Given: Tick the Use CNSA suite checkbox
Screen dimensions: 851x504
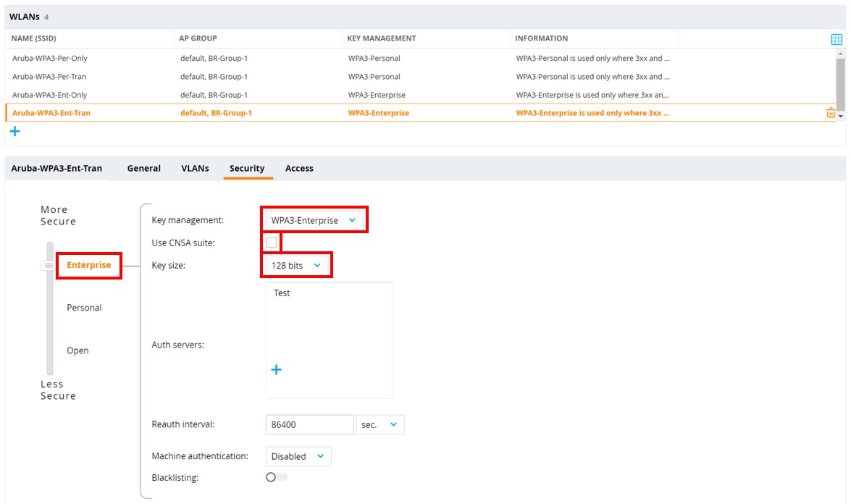Looking at the screenshot, I should coord(272,243).
